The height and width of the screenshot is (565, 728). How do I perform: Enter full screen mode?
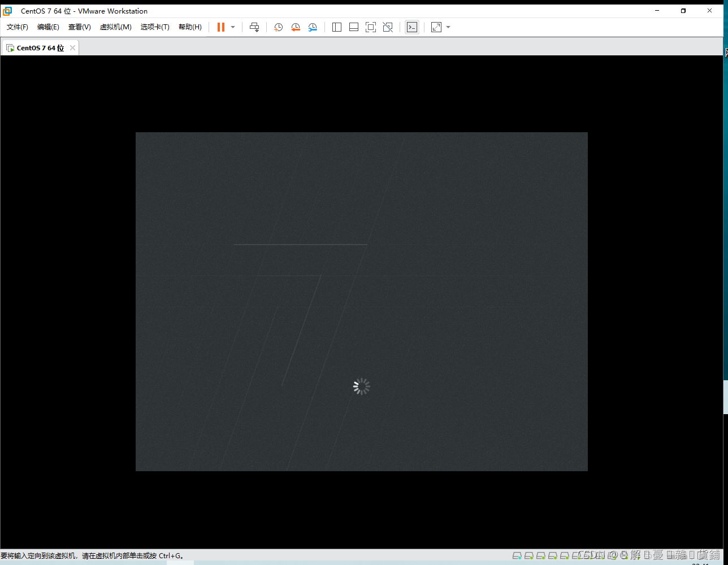(371, 27)
